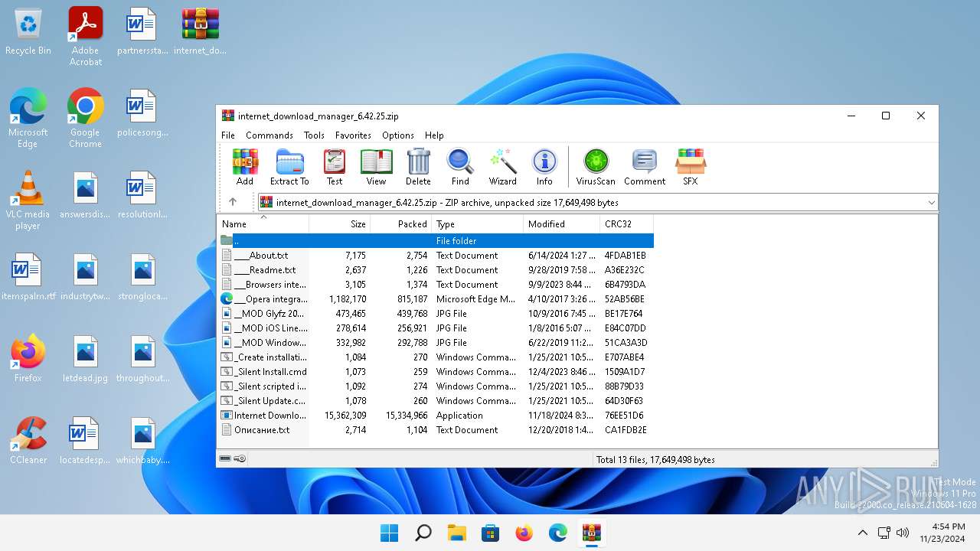Screen dimensions: 980x551
Task: Select the ___Readme.txt file
Action: (x=436, y=270)
